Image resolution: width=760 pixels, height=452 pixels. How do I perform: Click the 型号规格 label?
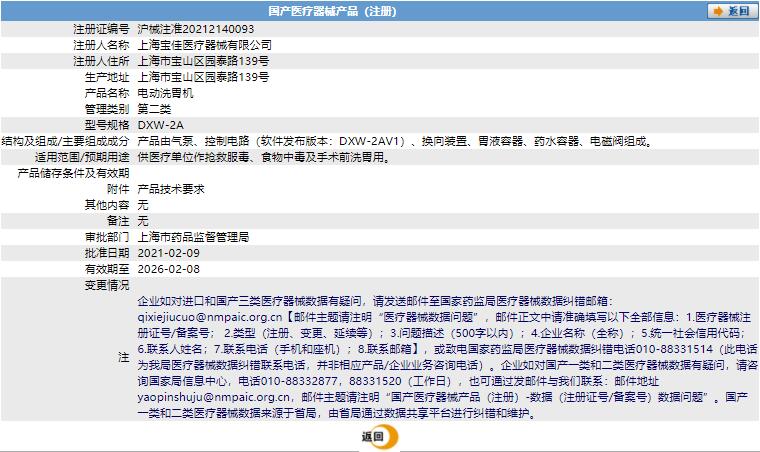[107, 125]
